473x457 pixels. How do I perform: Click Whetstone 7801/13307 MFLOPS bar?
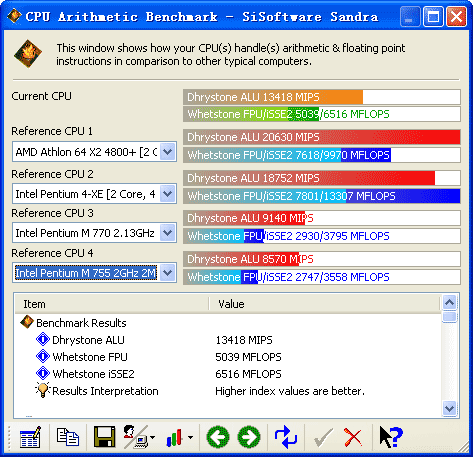(322, 196)
